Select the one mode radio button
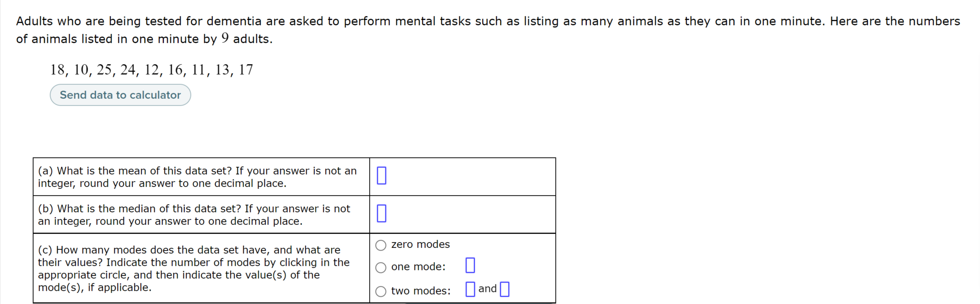This screenshot has height=304, width=980. pos(381,268)
